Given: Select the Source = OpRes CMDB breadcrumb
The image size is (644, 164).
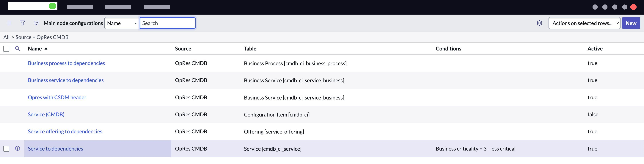Looking at the screenshot, I should point(42,37).
